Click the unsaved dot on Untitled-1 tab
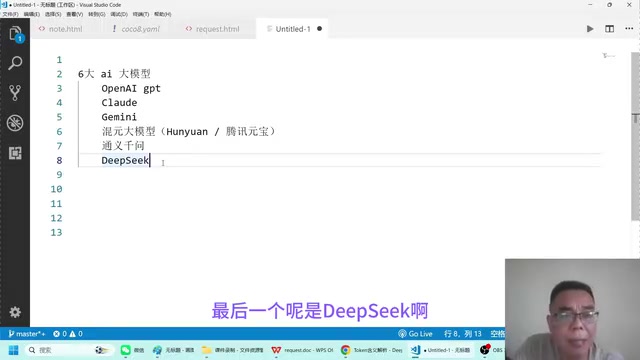This screenshot has width=640, height=360. pos(320,29)
